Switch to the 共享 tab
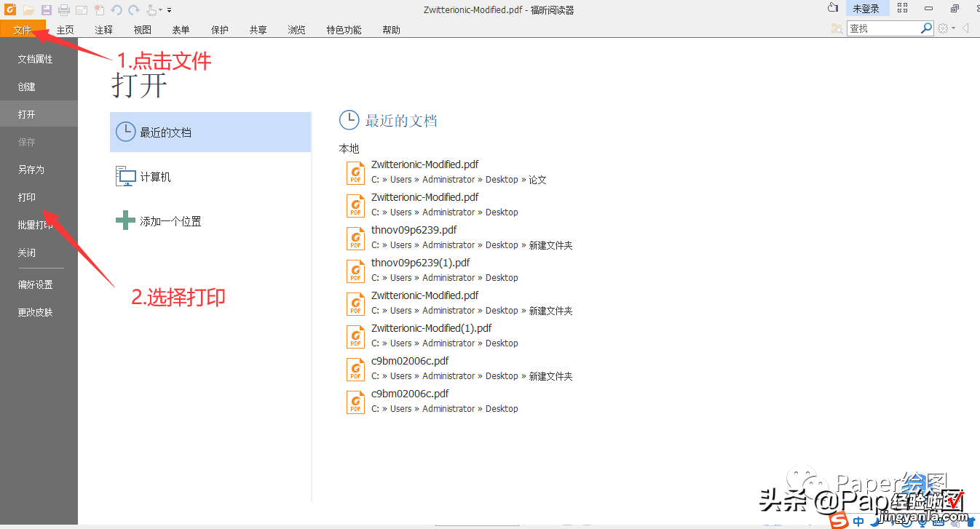Viewport: 980px width, 529px height. tap(258, 30)
